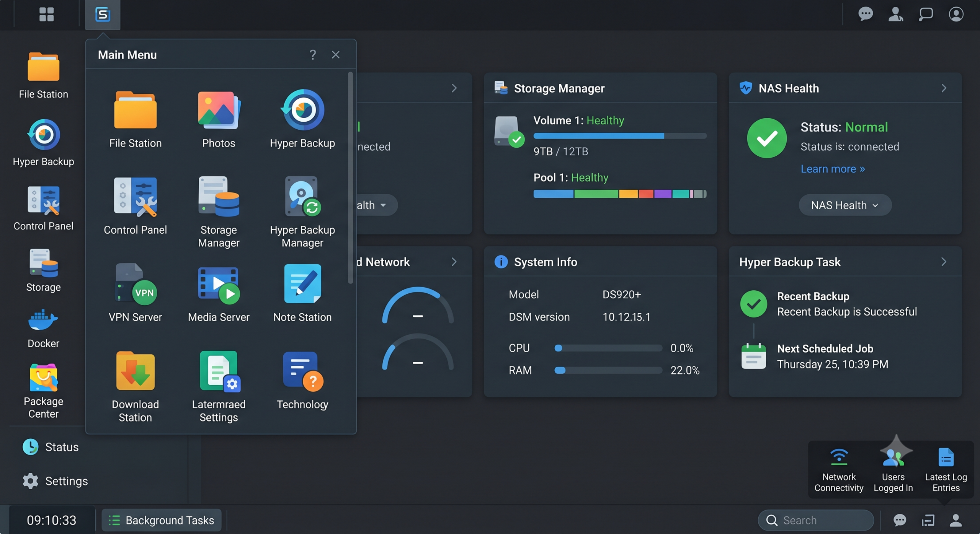Click the 'Status is: connected' text

point(850,147)
